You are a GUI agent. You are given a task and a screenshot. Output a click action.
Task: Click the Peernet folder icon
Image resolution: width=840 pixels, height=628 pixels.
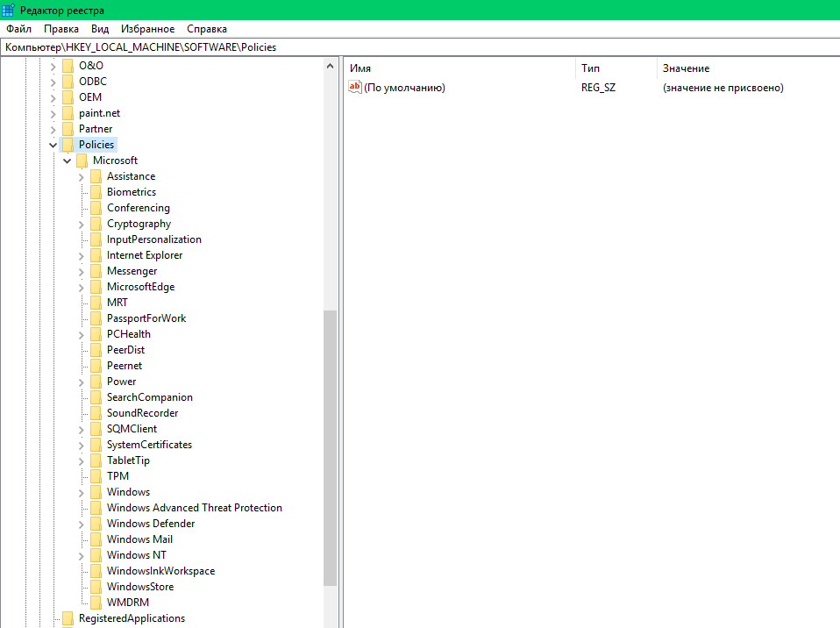pos(96,366)
